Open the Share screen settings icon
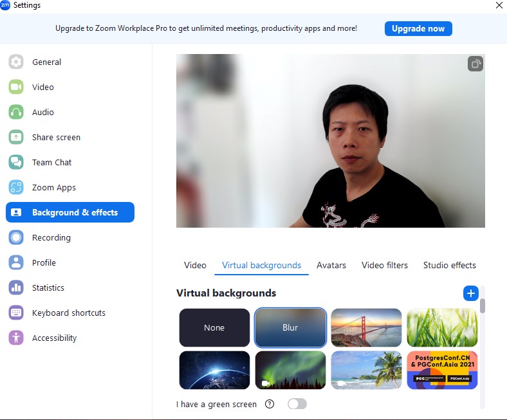The image size is (507, 420). coord(16,138)
